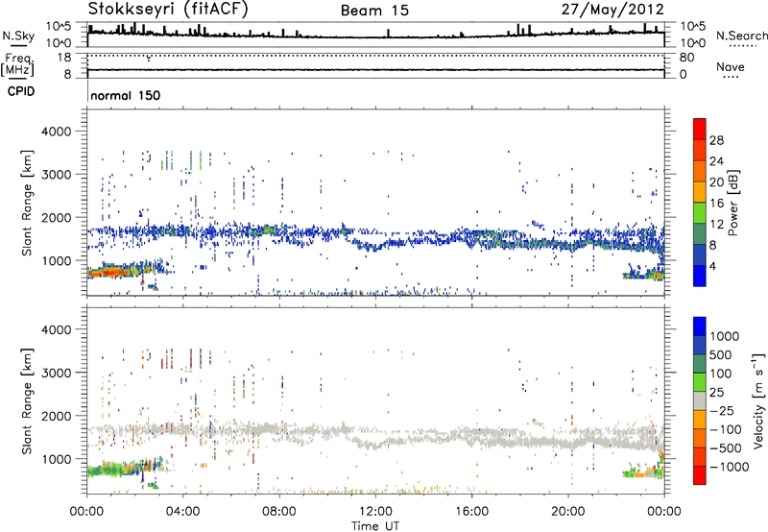Click the '08:00' time axis tick label
The height and width of the screenshot is (532, 768).
tap(279, 512)
